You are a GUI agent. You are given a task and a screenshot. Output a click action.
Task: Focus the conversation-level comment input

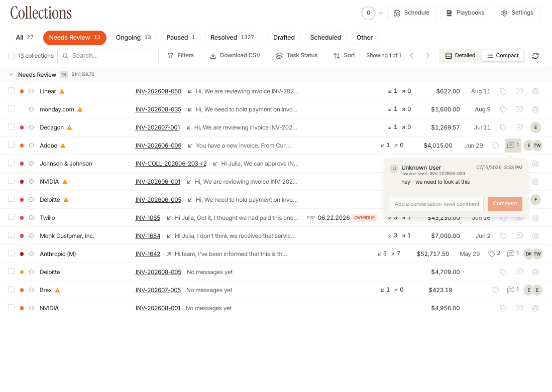pos(436,204)
